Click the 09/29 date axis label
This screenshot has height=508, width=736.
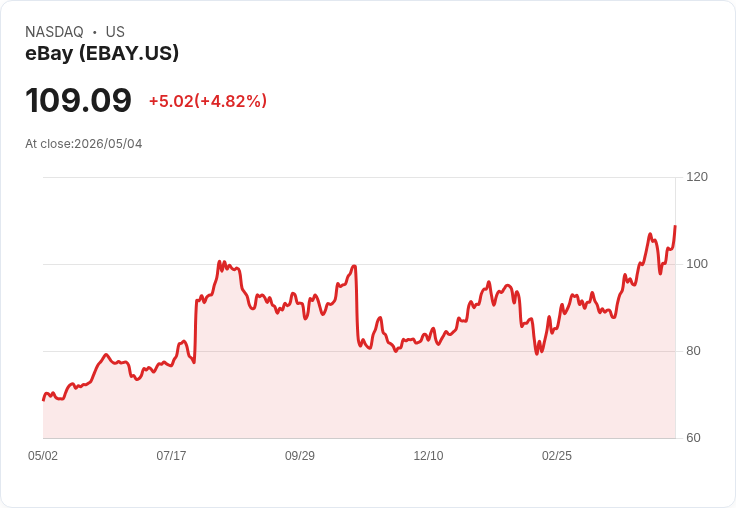300,456
